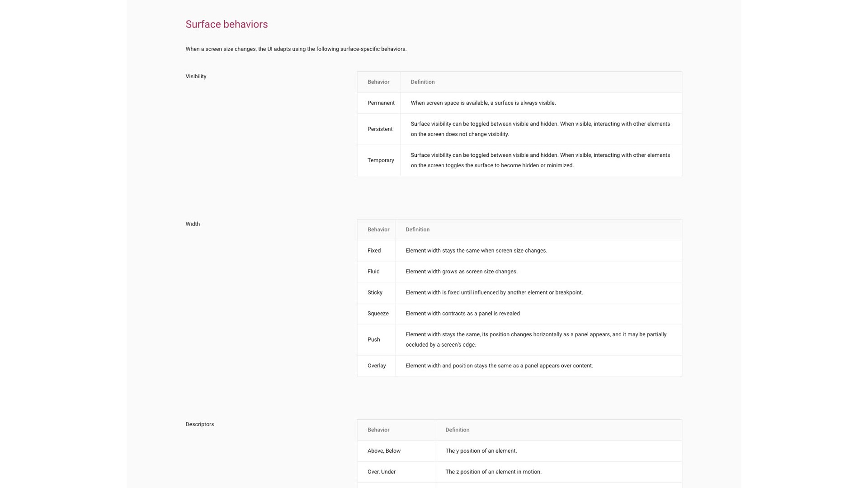The height and width of the screenshot is (488, 868).
Task: Click the Fluid behavior cell
Action: click(373, 272)
